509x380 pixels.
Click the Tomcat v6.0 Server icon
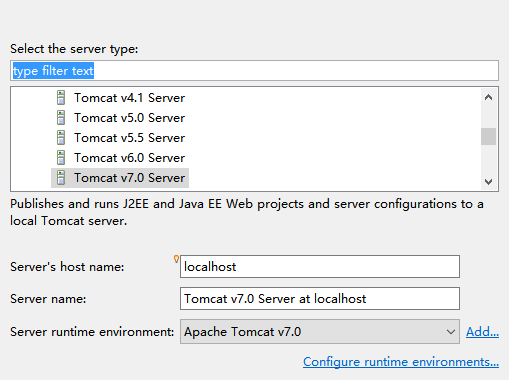click(61, 158)
